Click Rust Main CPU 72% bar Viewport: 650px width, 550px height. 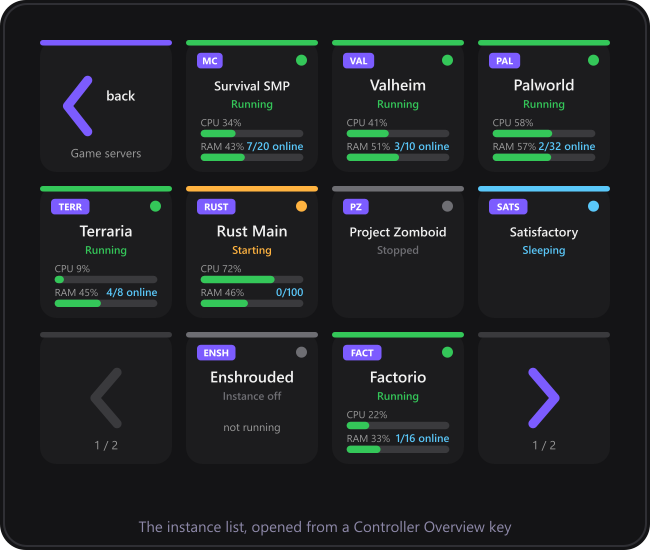252,279
